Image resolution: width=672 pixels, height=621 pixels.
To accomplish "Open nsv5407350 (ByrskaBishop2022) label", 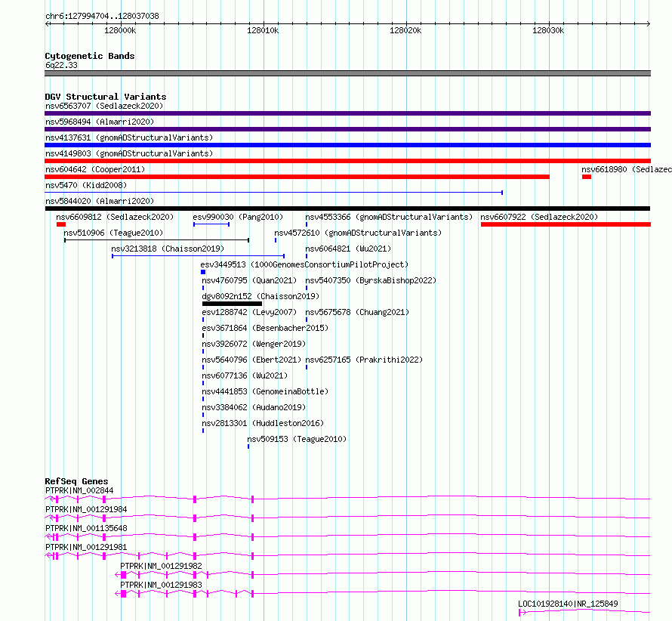I will pyautogui.click(x=371, y=280).
